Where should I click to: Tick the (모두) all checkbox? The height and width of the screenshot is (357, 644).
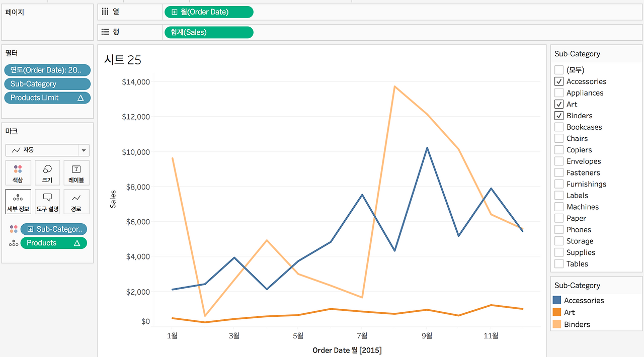(559, 70)
